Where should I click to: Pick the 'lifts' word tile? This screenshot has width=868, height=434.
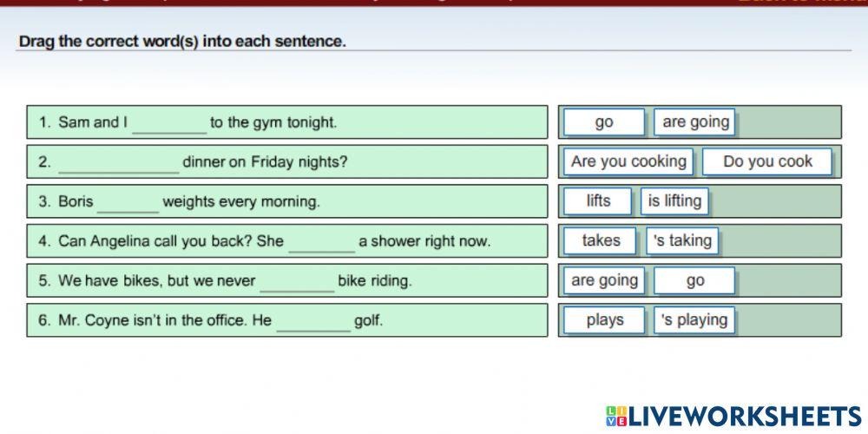tap(599, 201)
